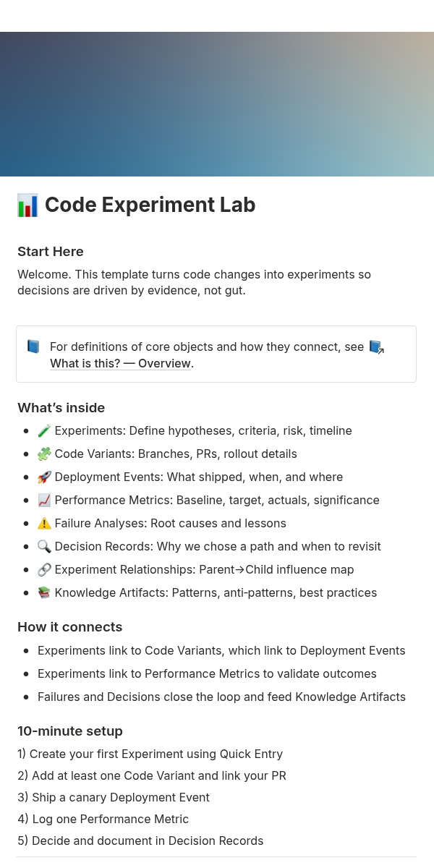Click the 'Create your first Experiment' step
434x868 pixels.
150,754
